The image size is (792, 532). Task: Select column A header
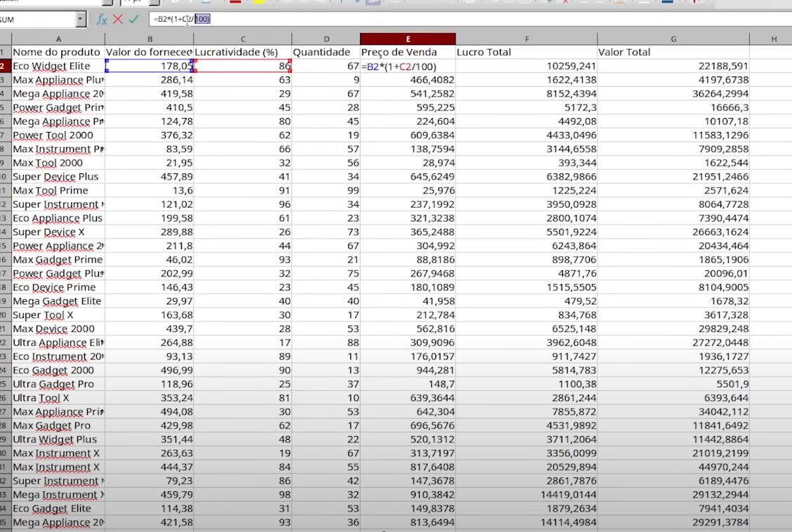tap(58, 39)
